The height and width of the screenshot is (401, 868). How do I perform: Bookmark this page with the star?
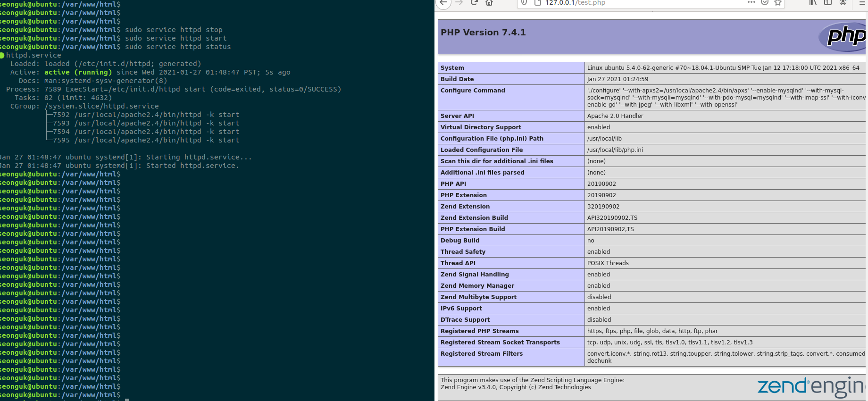click(778, 3)
